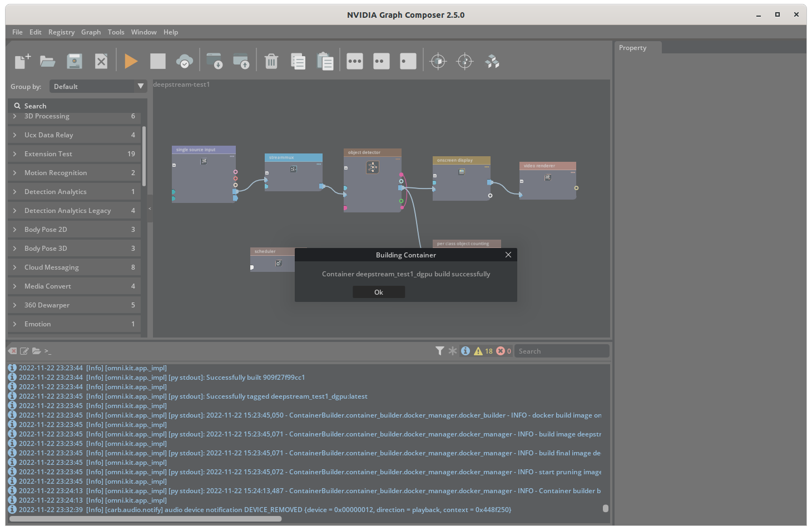Select the three-dots detail level icon
The image size is (812, 531).
pos(355,61)
